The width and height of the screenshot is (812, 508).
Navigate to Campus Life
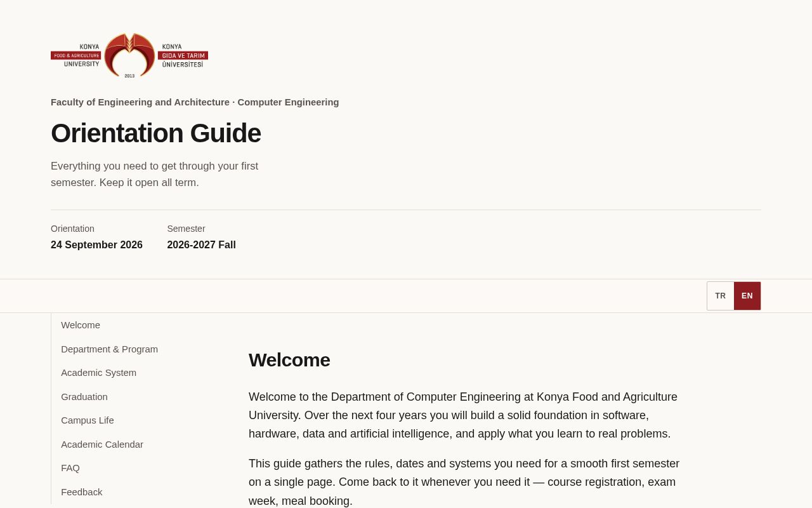tap(88, 420)
